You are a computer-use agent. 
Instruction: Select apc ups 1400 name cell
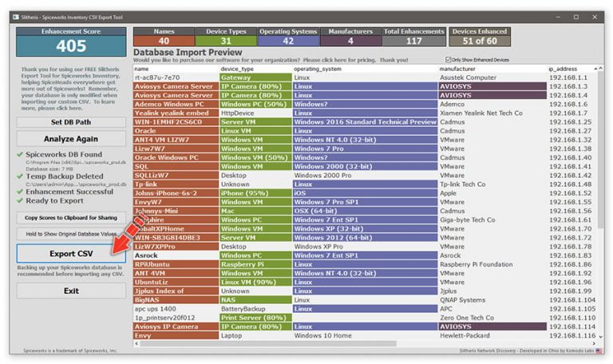click(176, 309)
